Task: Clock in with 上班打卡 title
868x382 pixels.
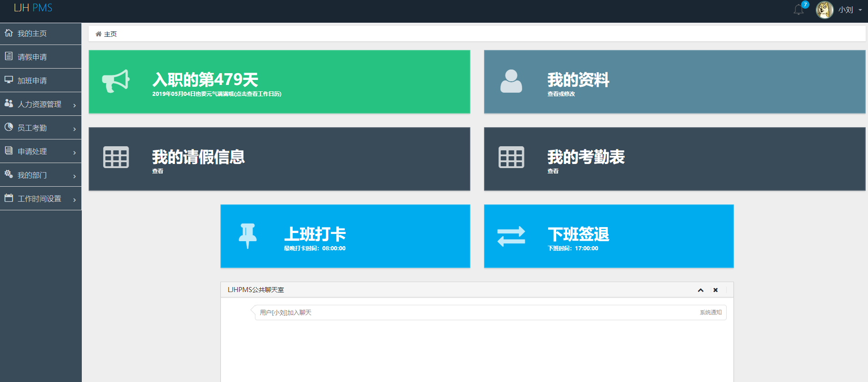Action: [315, 234]
